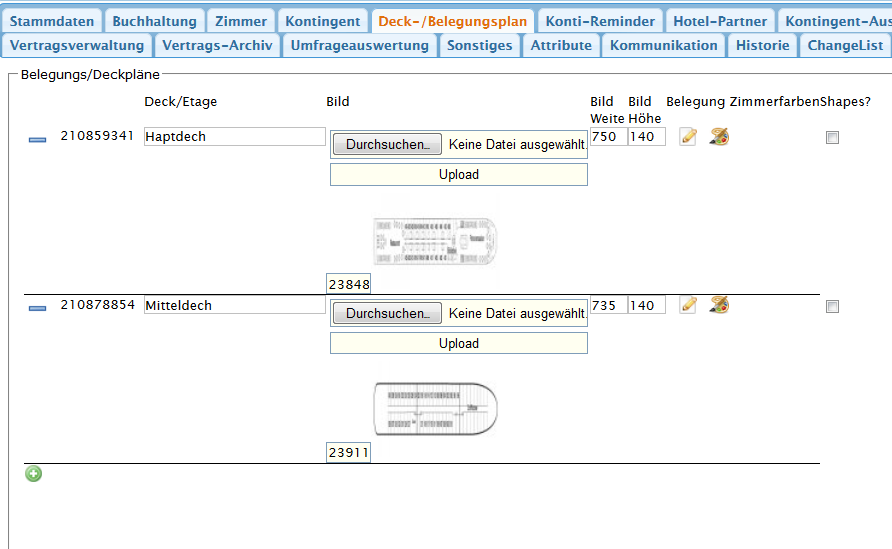
Task: Click the Haptdech deck plan thumbnail
Action: (x=435, y=241)
